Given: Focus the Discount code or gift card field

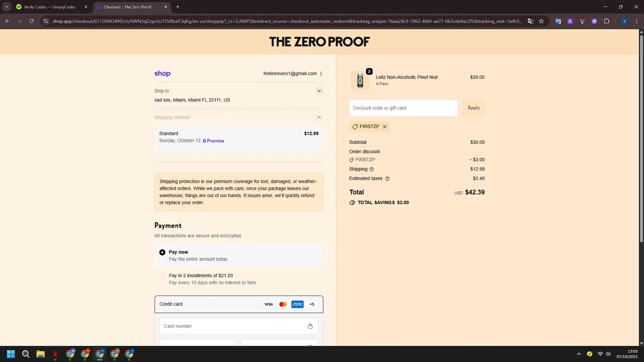Looking at the screenshot, I should coord(403,108).
